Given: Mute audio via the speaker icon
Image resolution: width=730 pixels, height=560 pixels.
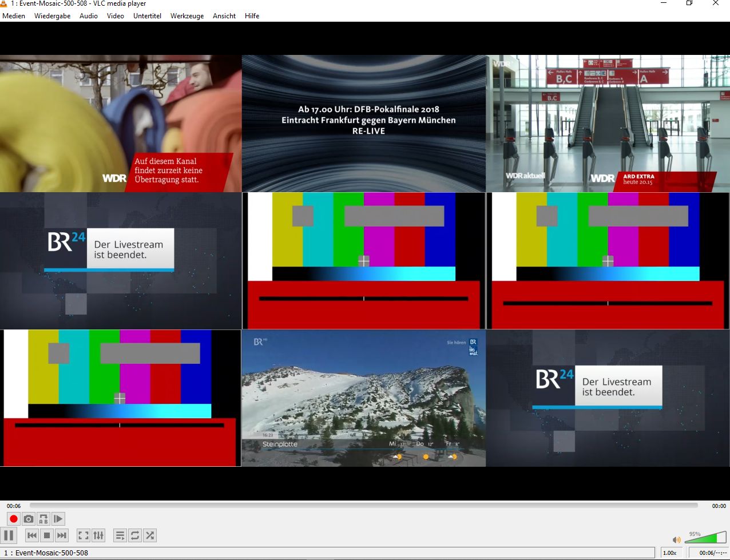Looking at the screenshot, I should click(677, 539).
